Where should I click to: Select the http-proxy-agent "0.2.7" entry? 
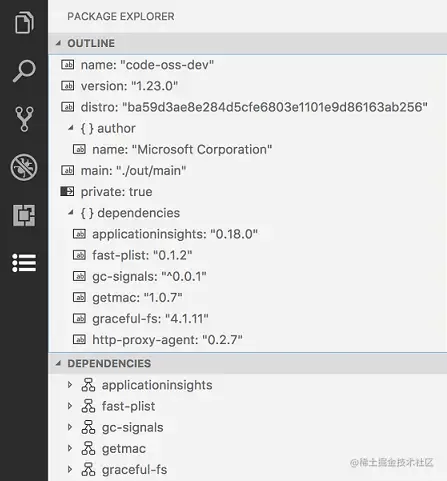click(247, 340)
